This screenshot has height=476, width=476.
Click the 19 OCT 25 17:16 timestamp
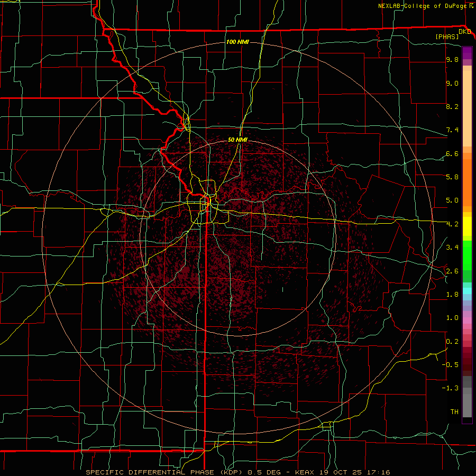click(354, 472)
